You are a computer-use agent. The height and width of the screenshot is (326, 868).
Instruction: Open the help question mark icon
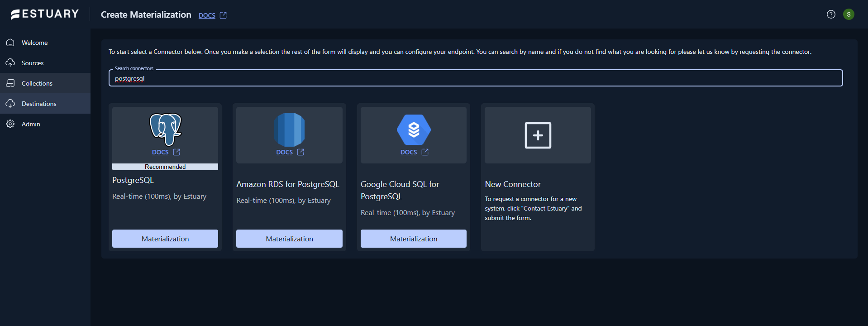[831, 14]
